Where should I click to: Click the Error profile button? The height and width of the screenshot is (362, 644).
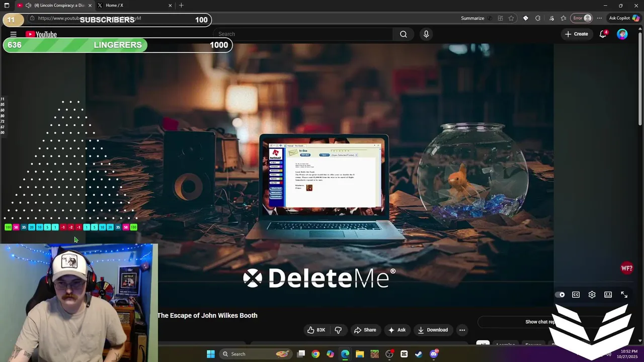pos(582,18)
